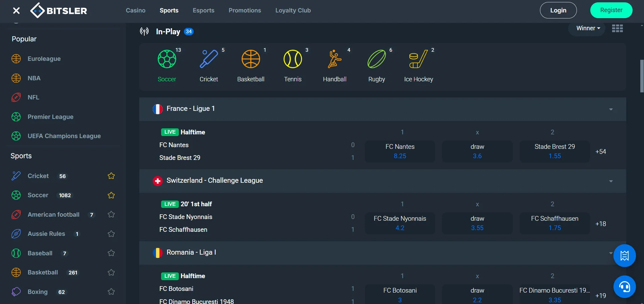644x304 pixels.
Task: Click the Boxing glove icon in Sports list
Action: pos(16,292)
